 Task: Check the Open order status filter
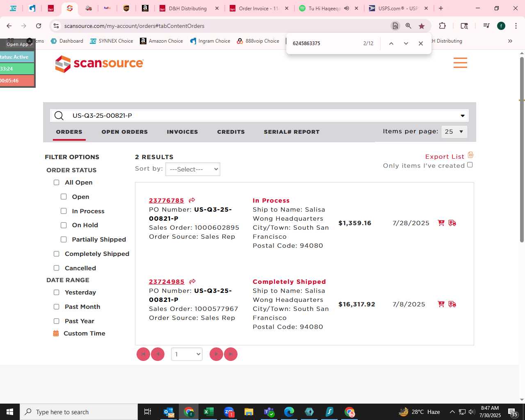tap(64, 197)
